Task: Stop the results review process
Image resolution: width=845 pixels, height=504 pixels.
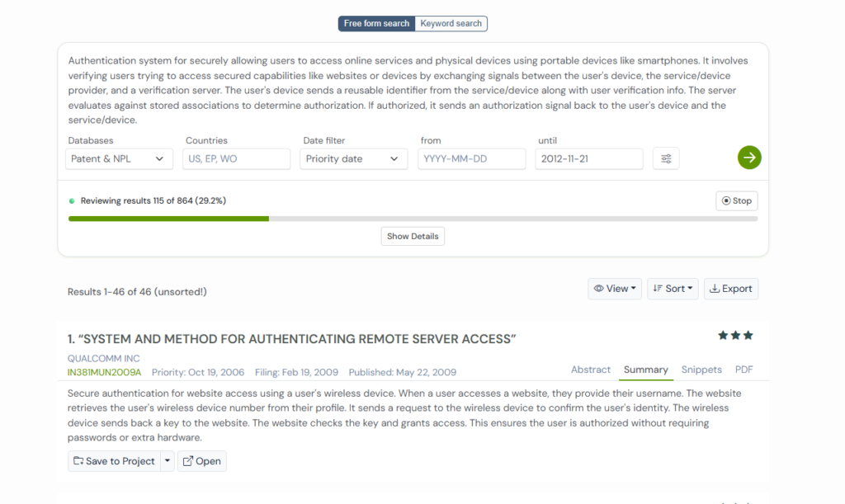Action: click(x=736, y=200)
